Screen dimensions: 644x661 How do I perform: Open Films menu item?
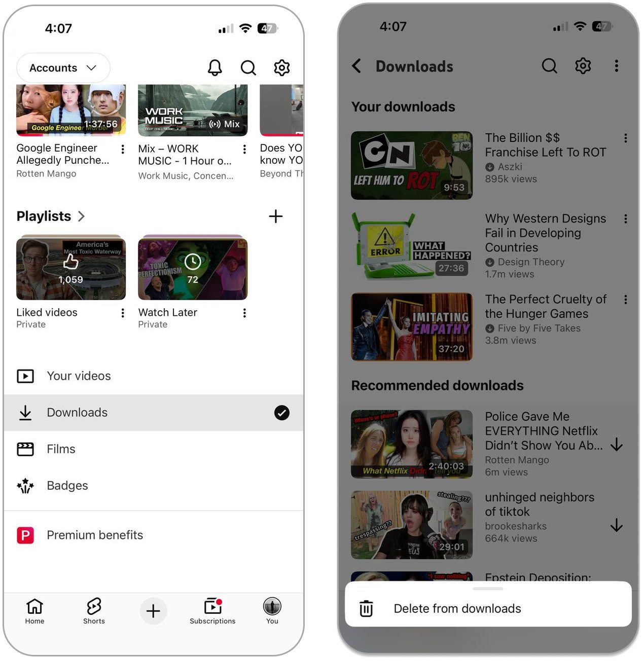point(154,449)
